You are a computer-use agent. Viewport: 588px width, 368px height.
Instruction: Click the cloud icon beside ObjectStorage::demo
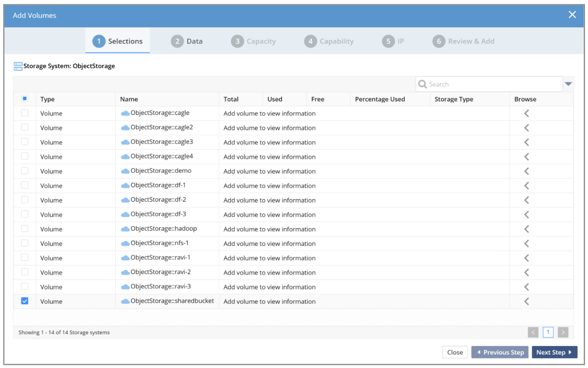click(125, 171)
